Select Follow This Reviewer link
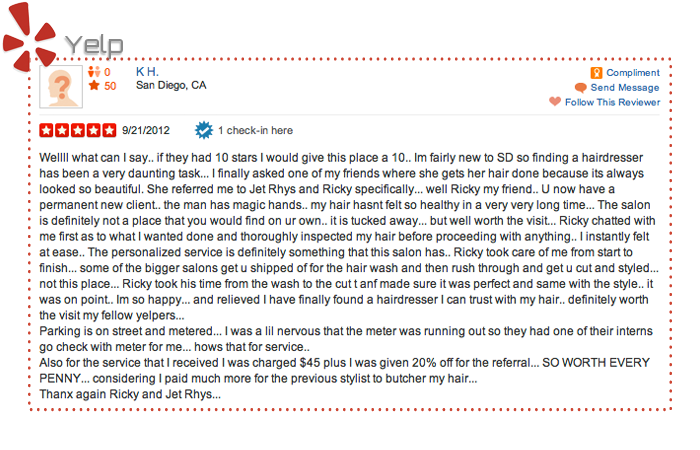Screen dimensions: 700x450 coord(612,102)
